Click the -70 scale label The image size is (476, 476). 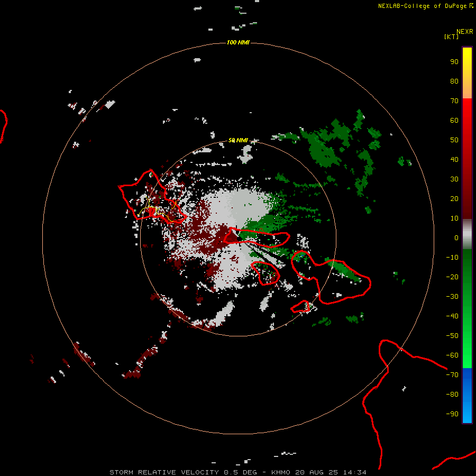[x=452, y=375]
